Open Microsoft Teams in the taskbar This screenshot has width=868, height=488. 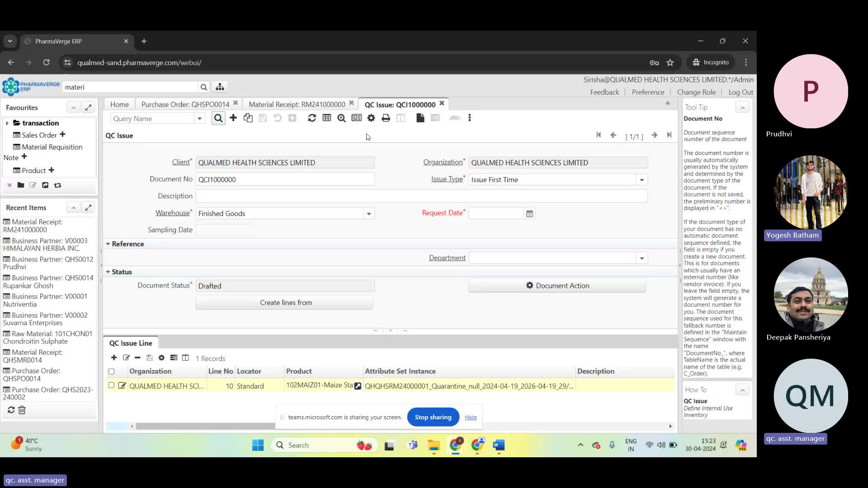click(x=413, y=446)
